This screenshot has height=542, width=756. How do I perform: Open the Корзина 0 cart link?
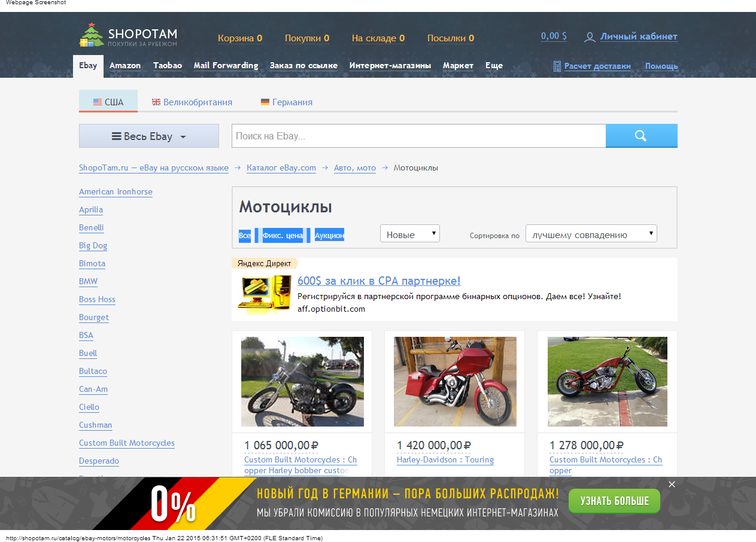[240, 38]
